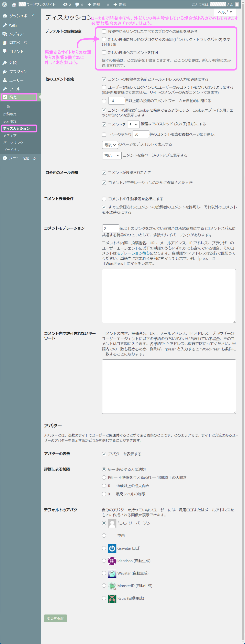Toggle Cookie オプトイン checkbox
The image size is (245, 644).
[x=104, y=110]
